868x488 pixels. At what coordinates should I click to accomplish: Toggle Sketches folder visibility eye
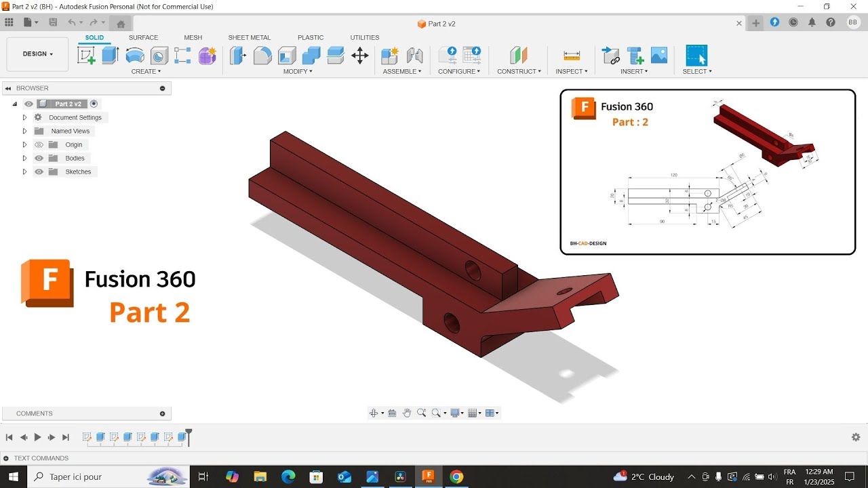point(39,171)
